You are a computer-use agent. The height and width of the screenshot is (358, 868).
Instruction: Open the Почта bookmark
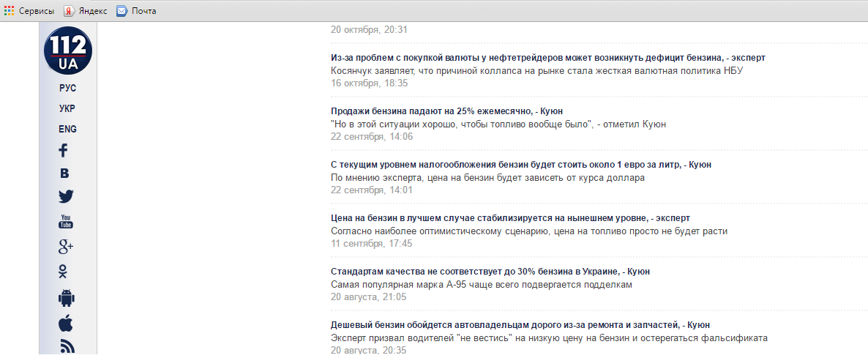pyautogui.click(x=136, y=11)
